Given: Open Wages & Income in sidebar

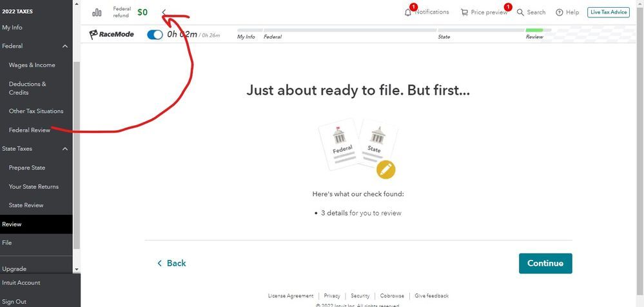Looking at the screenshot, I should [32, 65].
